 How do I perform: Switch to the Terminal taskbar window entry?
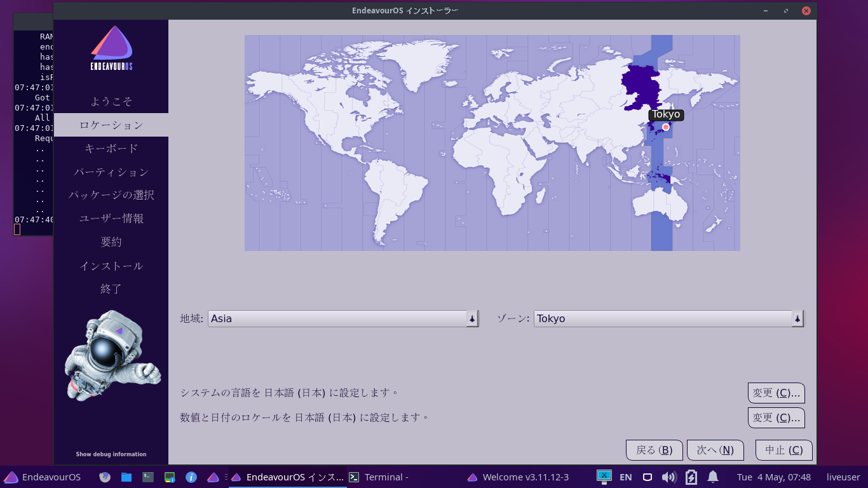coord(379,477)
